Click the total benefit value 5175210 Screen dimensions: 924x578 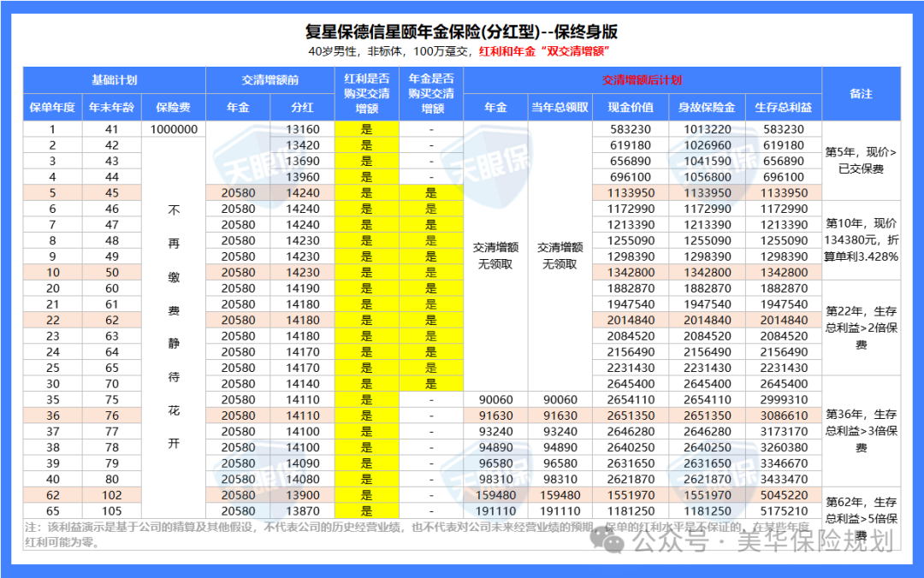pyautogui.click(x=783, y=510)
